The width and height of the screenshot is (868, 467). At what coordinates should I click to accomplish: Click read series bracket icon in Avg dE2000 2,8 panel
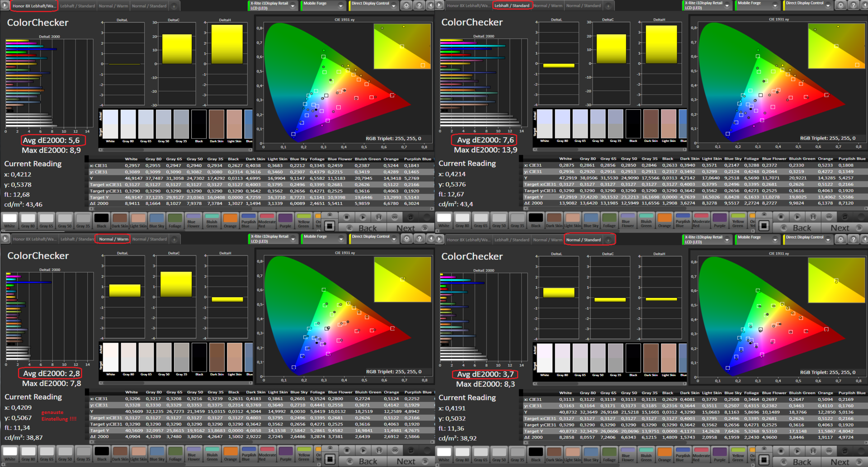(379, 450)
